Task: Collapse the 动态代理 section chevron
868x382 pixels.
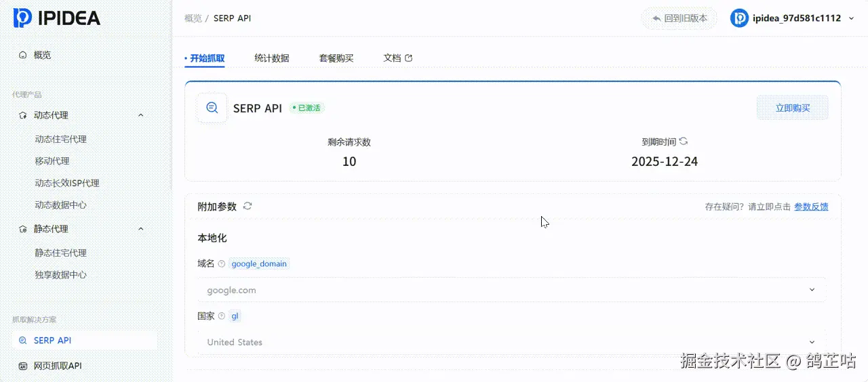Action: 141,115
